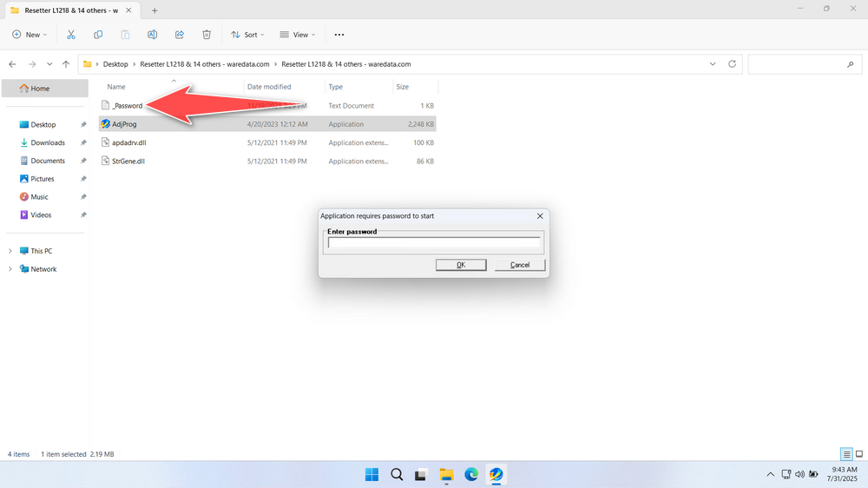
Task: Sort by Date modified column header
Action: point(269,87)
